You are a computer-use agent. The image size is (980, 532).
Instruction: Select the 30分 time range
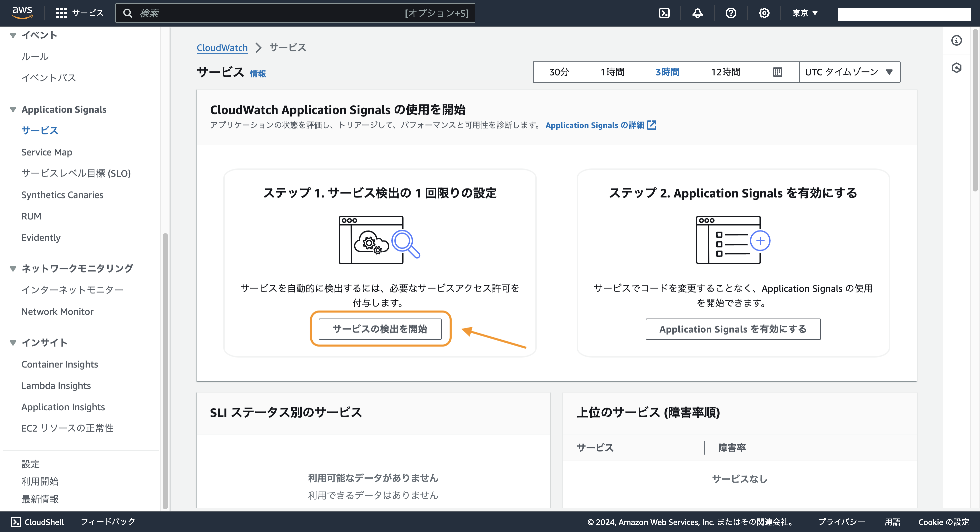tap(559, 72)
